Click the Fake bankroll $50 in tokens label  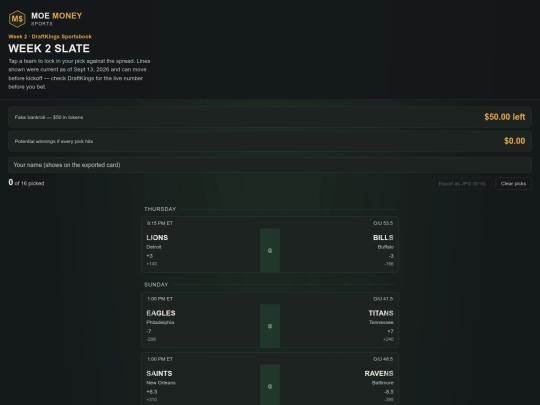click(49, 117)
